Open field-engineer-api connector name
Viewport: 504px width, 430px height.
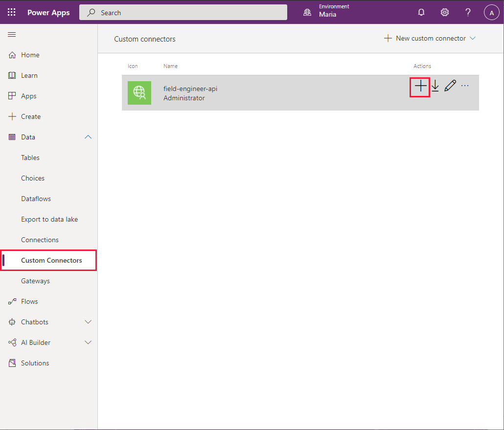pyautogui.click(x=190, y=89)
